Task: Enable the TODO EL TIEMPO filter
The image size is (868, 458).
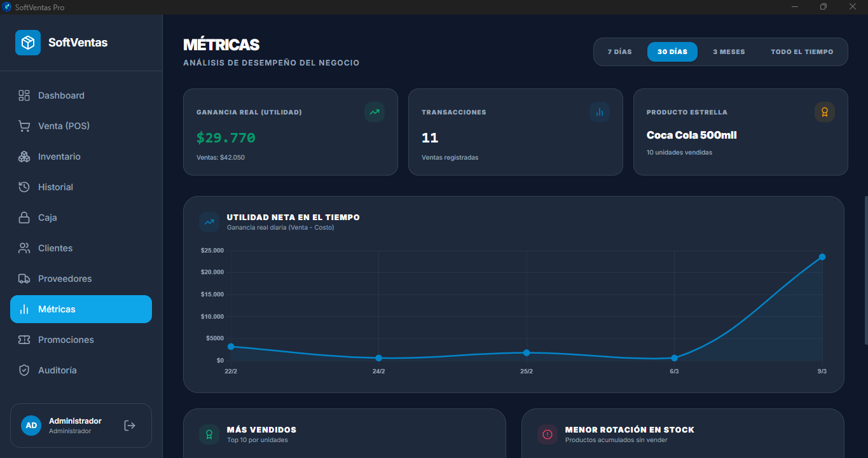Action: [x=802, y=52]
